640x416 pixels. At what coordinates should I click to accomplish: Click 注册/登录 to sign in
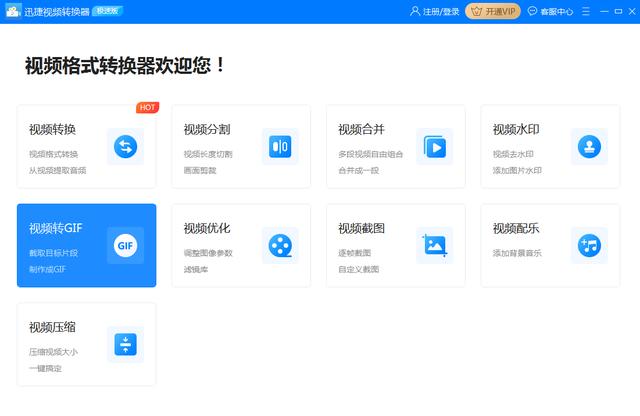coord(435,12)
